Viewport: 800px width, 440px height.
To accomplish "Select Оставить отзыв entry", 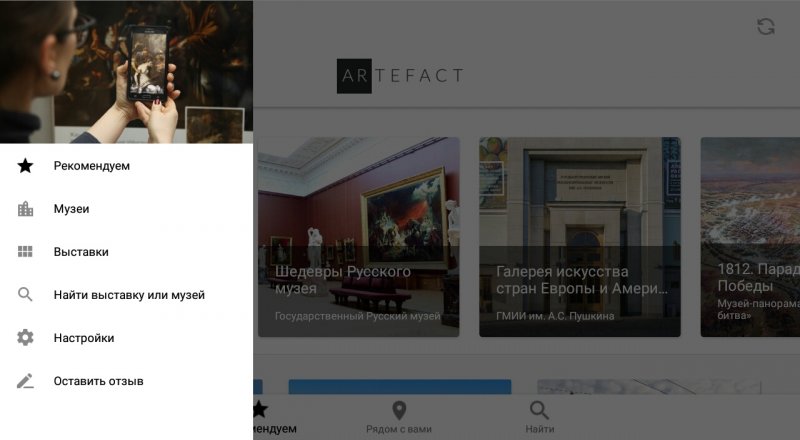I will point(127,381).
